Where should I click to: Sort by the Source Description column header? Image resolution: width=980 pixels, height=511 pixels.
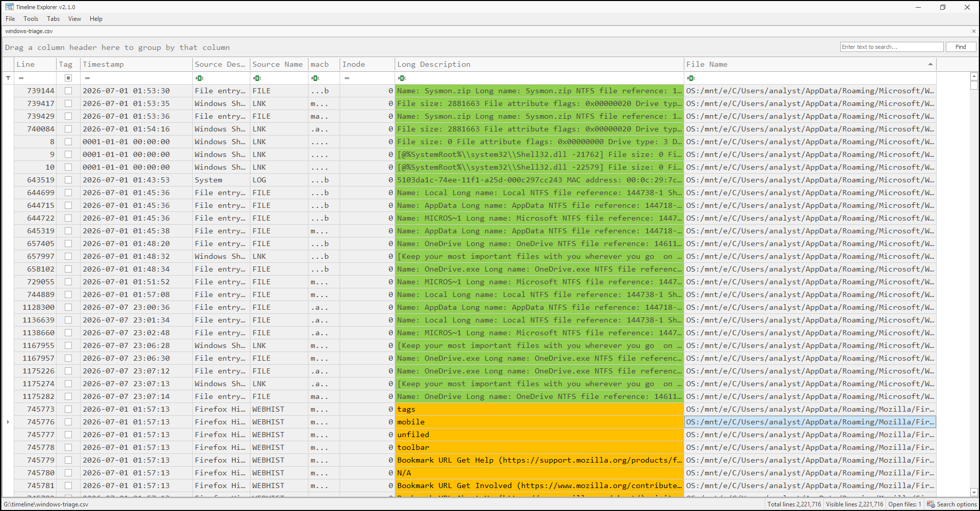[221, 64]
